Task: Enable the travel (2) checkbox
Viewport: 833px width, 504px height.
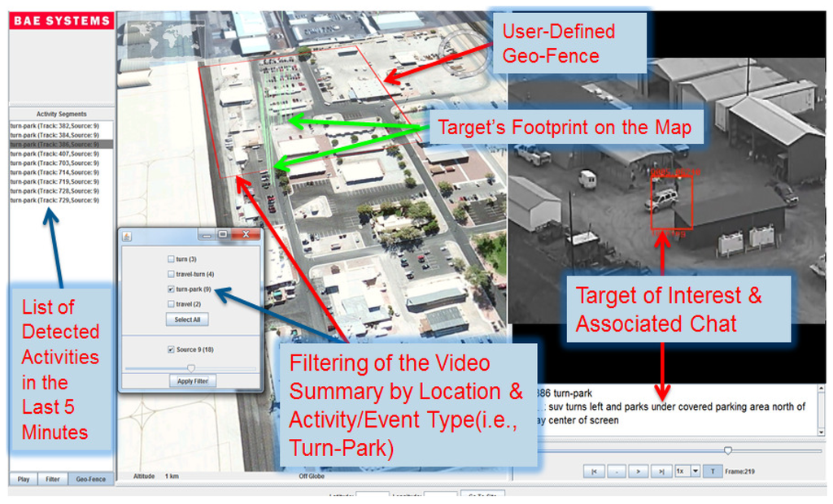Action: [x=171, y=304]
